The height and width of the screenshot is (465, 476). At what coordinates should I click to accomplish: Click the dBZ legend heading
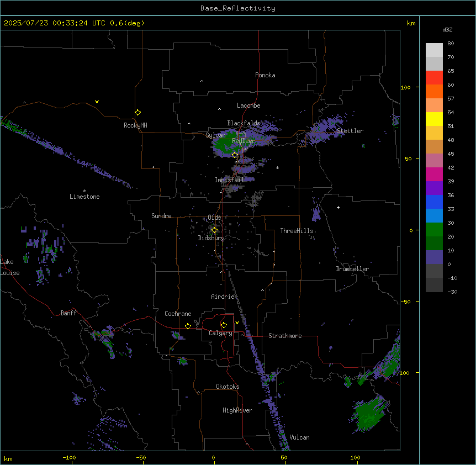447,29
